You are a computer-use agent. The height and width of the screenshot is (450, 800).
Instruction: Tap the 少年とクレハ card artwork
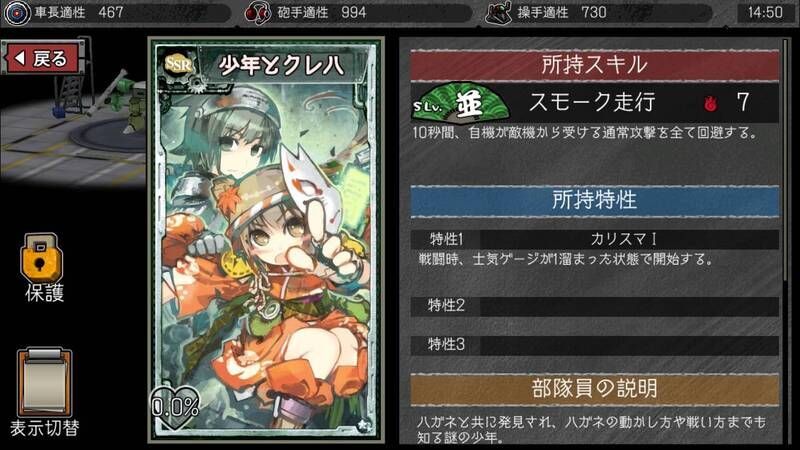click(266, 240)
